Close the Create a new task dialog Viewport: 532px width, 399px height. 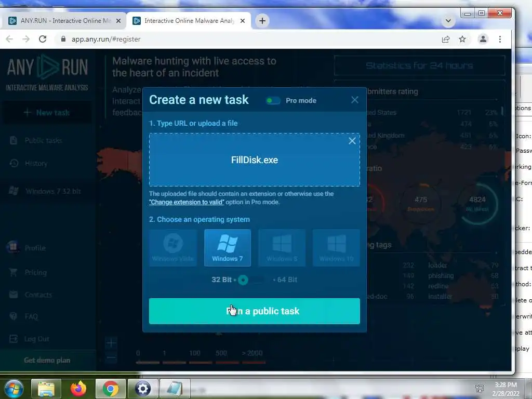point(354,100)
